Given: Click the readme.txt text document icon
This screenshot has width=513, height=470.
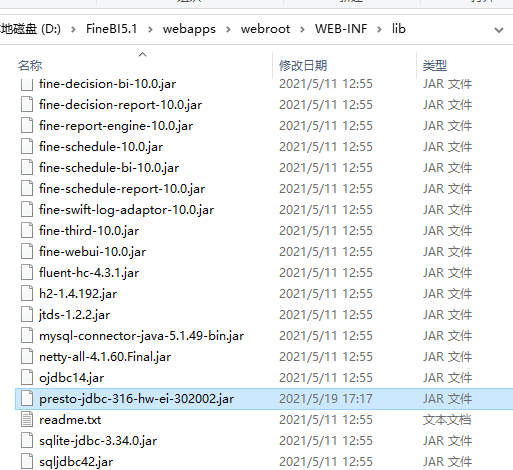Looking at the screenshot, I should coord(27,420).
